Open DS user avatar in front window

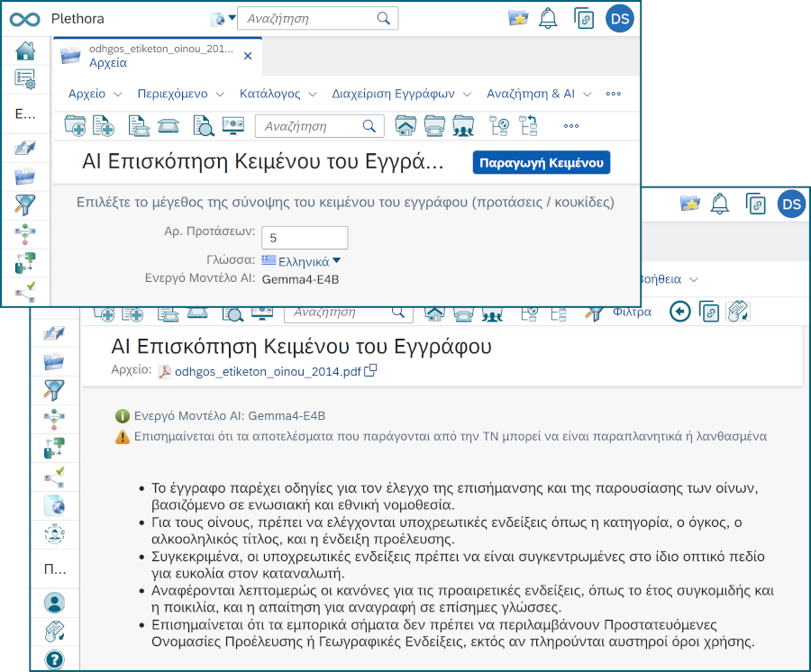(x=620, y=19)
